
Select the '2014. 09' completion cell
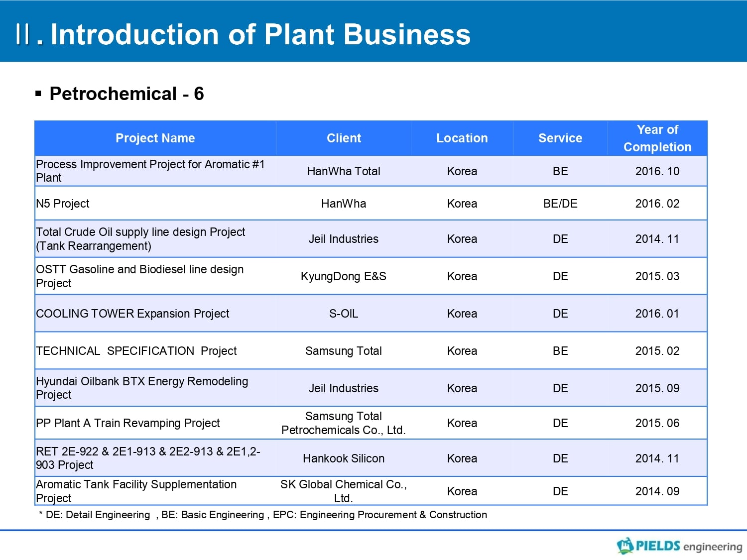coord(657,491)
